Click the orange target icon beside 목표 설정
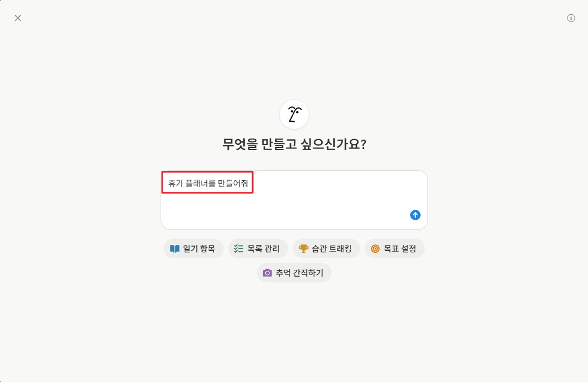 [374, 248]
